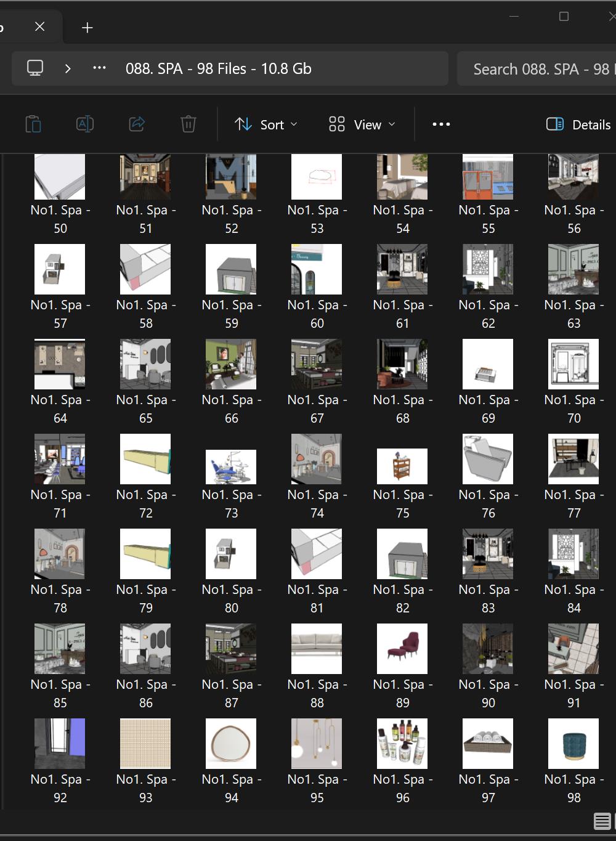616x841 pixels.
Task: Click the filename text 'No1. Spa - 62'
Action: (488, 314)
